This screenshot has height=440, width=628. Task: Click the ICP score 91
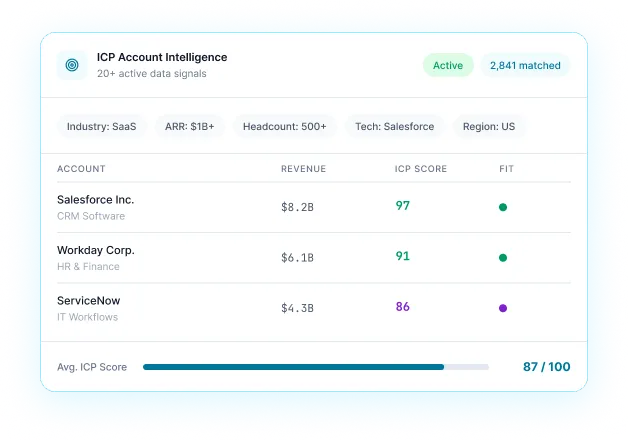click(x=403, y=256)
